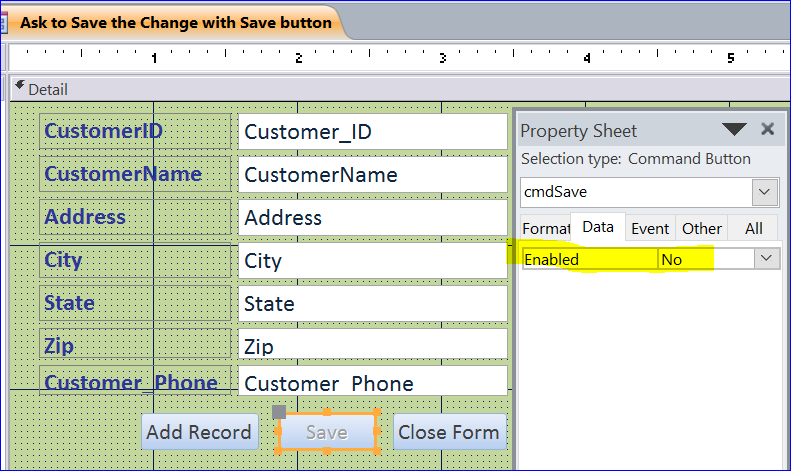
Task: Click the Detail section bar
Action: click(399, 89)
